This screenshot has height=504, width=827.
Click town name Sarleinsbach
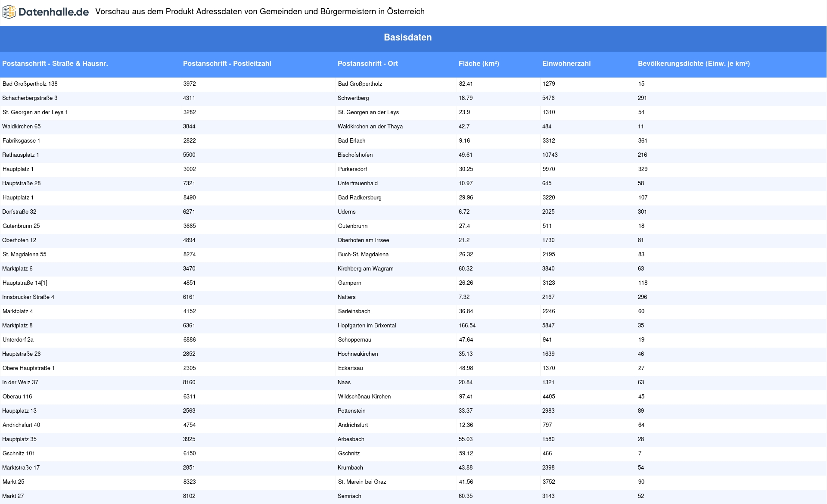[354, 311]
